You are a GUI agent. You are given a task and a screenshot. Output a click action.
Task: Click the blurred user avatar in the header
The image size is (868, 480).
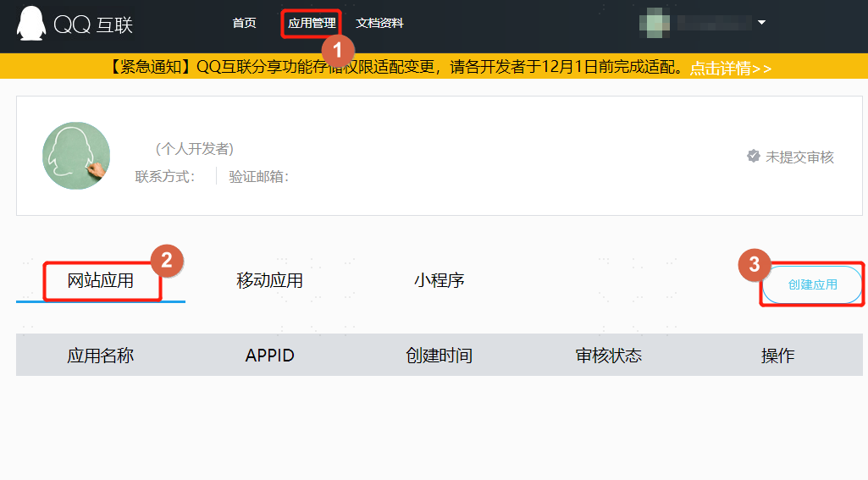(x=655, y=23)
